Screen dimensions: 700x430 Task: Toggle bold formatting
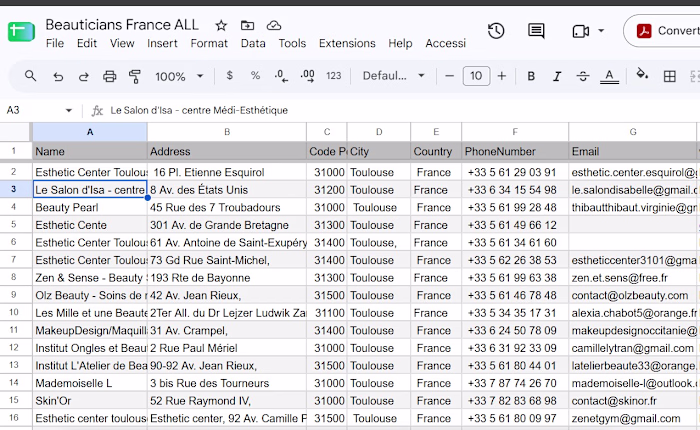pos(531,76)
